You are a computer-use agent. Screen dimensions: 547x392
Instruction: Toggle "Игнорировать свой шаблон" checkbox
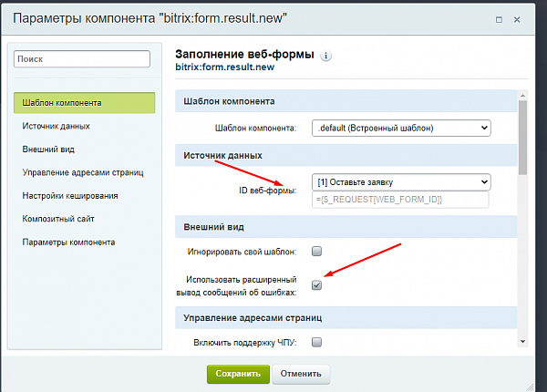pos(316,251)
